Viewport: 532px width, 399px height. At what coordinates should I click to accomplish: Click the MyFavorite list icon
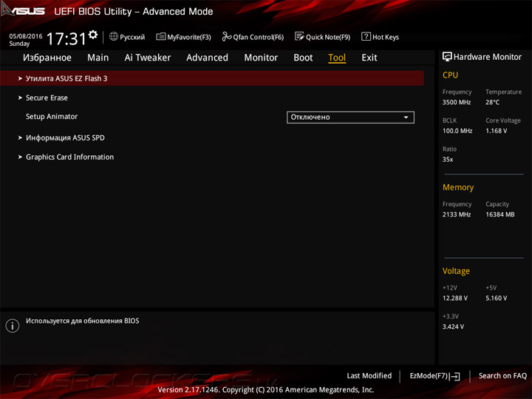point(160,37)
